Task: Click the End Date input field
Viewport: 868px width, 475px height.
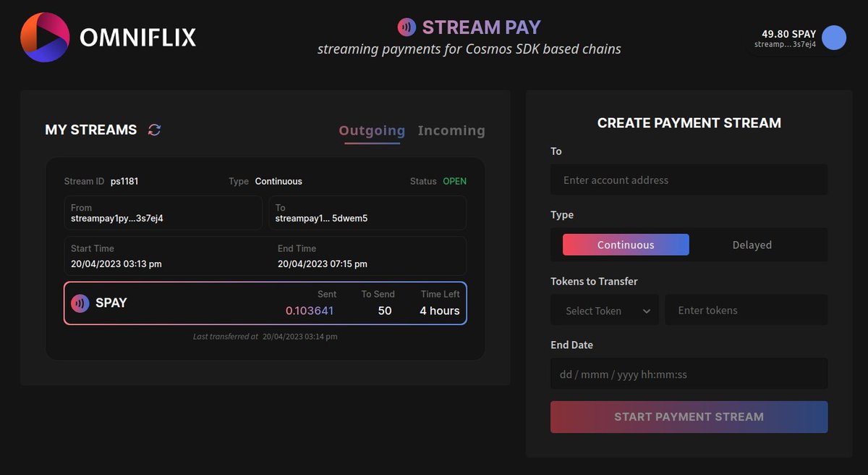Action: click(x=689, y=374)
